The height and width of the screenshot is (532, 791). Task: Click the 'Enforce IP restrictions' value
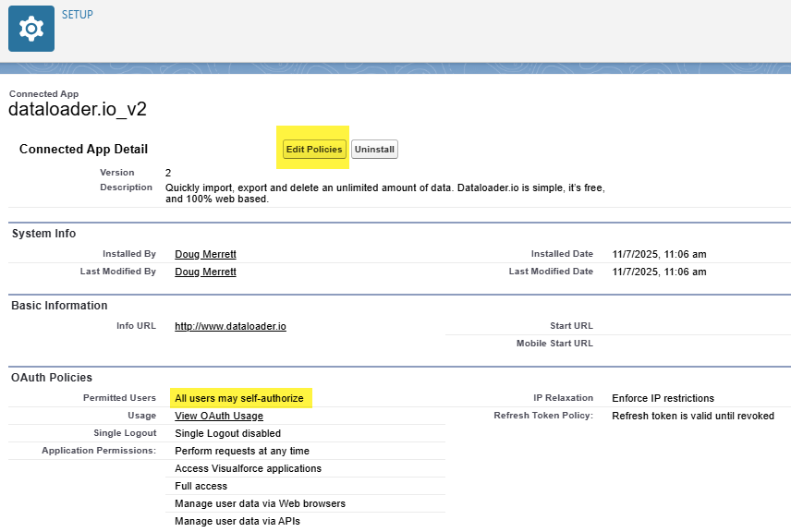[663, 398]
